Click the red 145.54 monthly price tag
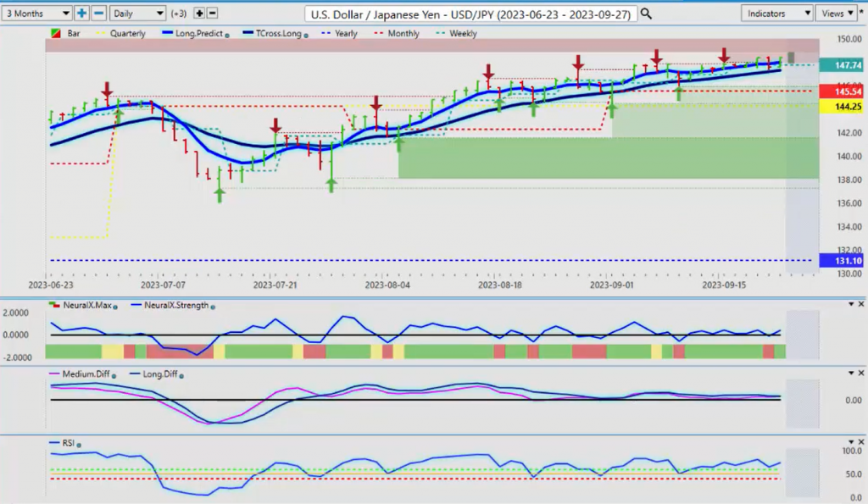The height and width of the screenshot is (504, 868). pyautogui.click(x=840, y=91)
